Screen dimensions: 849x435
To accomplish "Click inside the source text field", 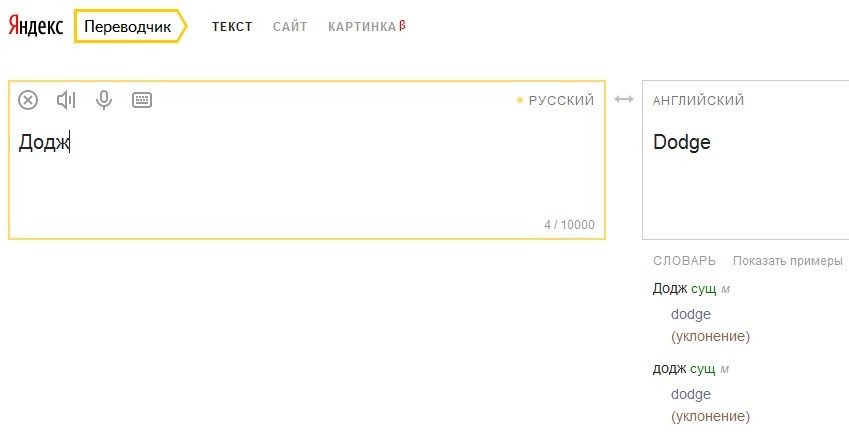I will point(306,173).
